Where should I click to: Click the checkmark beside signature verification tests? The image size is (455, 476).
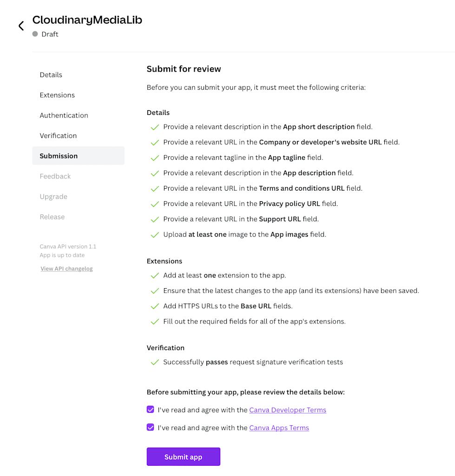click(x=155, y=362)
